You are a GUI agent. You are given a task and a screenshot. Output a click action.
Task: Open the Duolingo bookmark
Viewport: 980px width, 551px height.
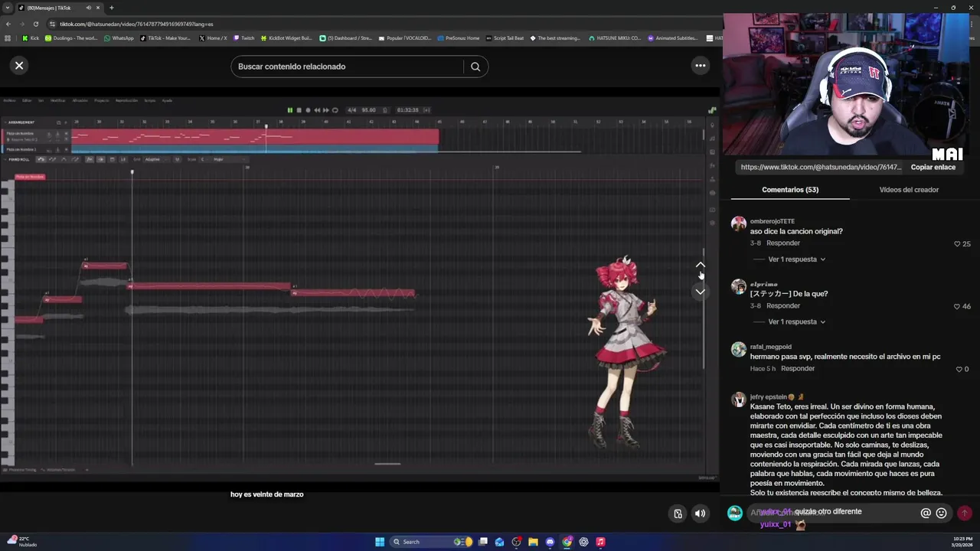[x=71, y=38]
